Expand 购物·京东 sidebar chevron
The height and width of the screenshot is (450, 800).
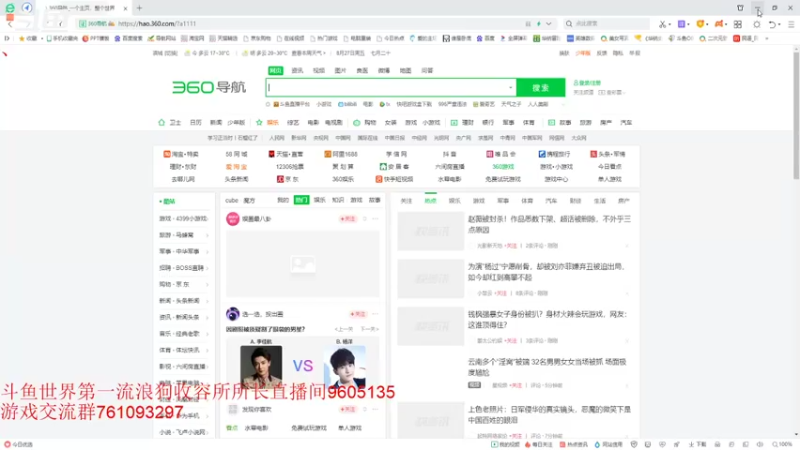[207, 284]
